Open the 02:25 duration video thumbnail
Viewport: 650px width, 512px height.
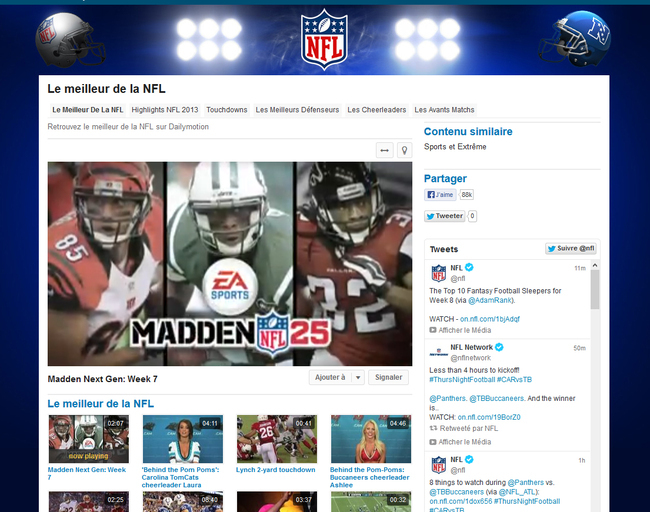(x=89, y=502)
